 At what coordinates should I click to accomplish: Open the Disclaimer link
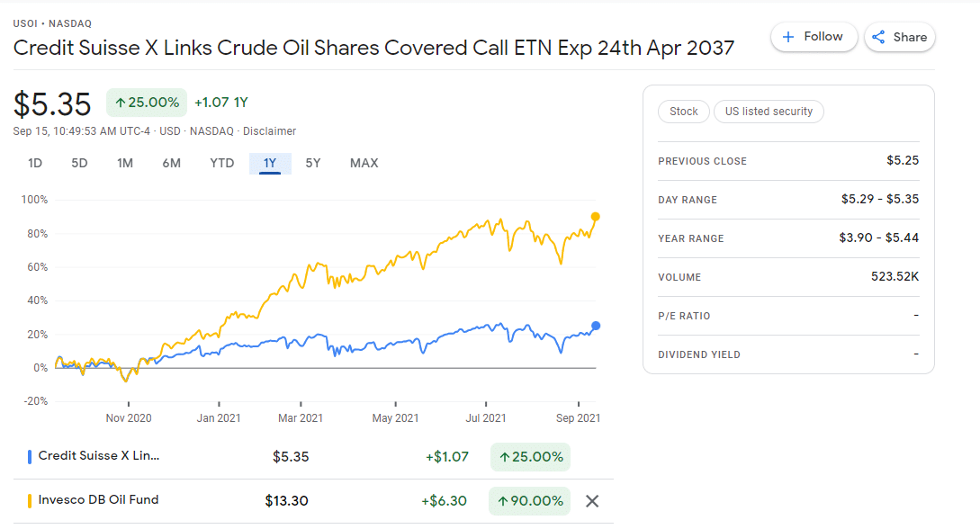click(269, 131)
